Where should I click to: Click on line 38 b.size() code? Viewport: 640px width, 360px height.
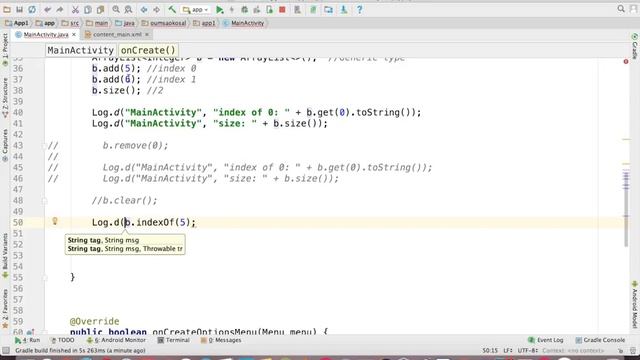(116, 91)
